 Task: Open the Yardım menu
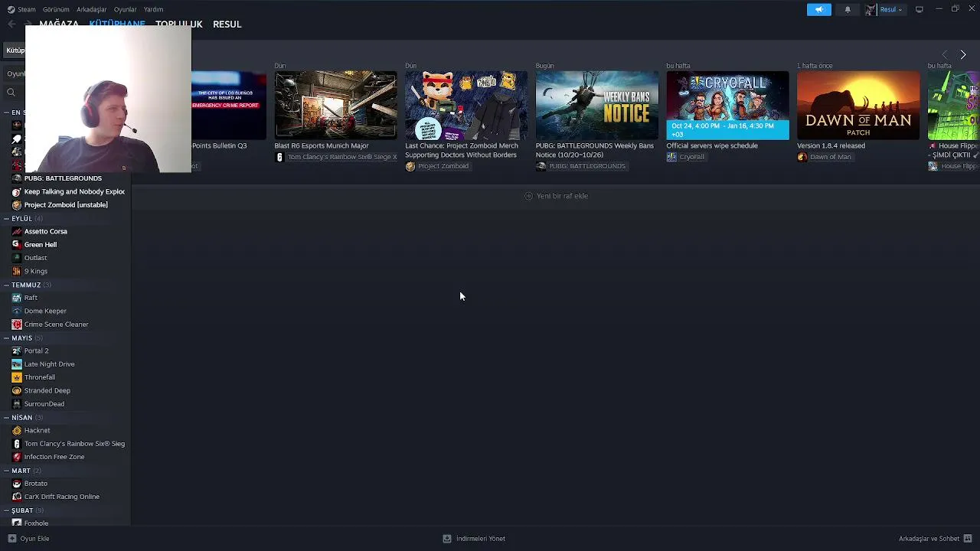coord(153,9)
